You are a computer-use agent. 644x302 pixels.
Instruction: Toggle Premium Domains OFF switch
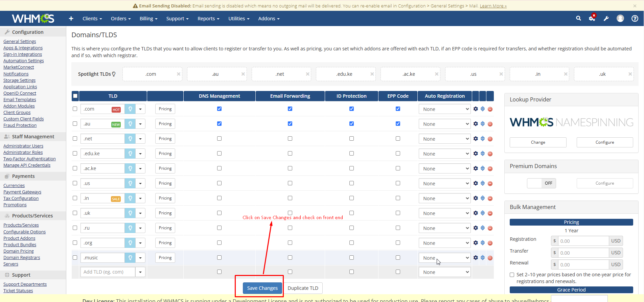click(x=541, y=183)
